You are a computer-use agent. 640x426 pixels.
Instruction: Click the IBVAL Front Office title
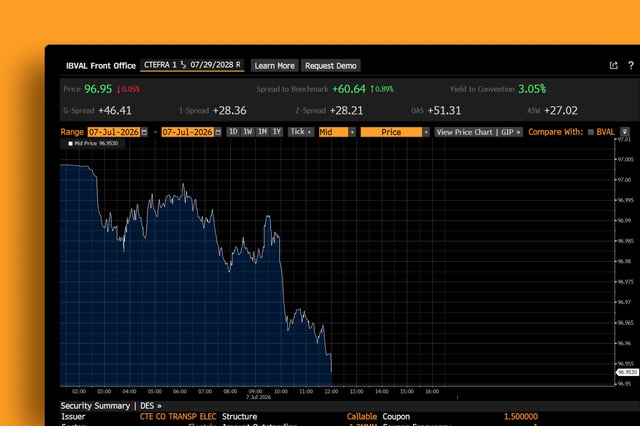click(101, 66)
